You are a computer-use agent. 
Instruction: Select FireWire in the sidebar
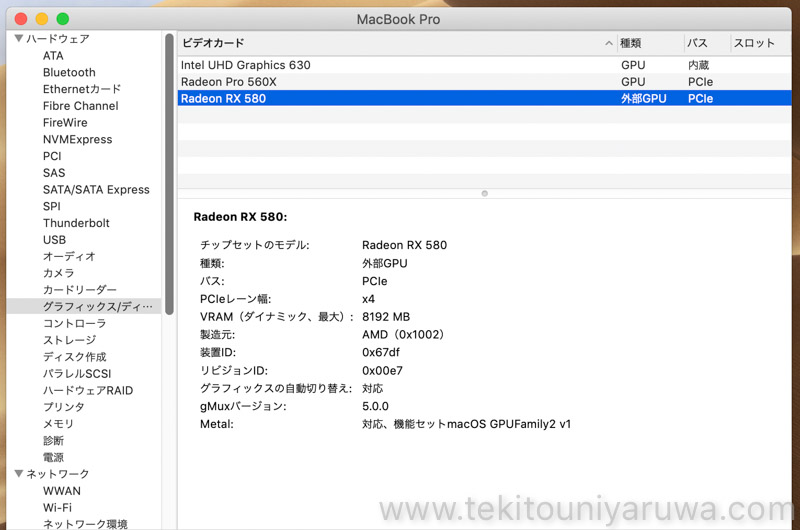click(65, 122)
